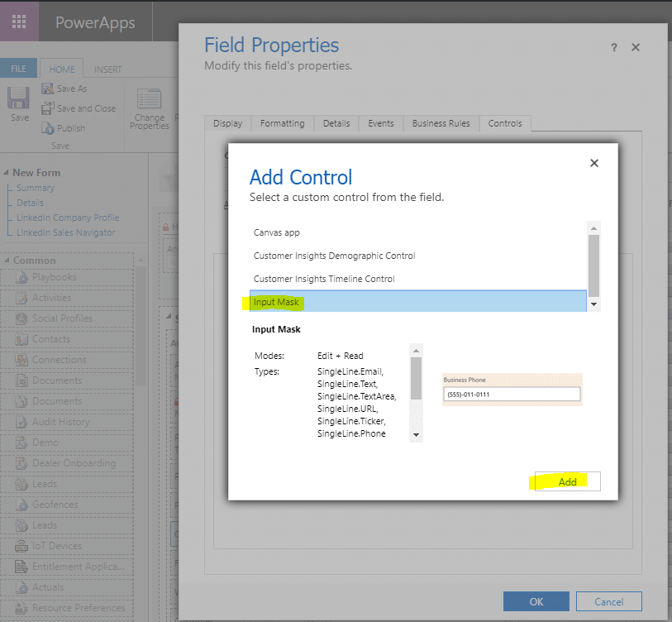Select Input Mask from the control list
Viewport: 672px width, 622px height.
point(277,302)
